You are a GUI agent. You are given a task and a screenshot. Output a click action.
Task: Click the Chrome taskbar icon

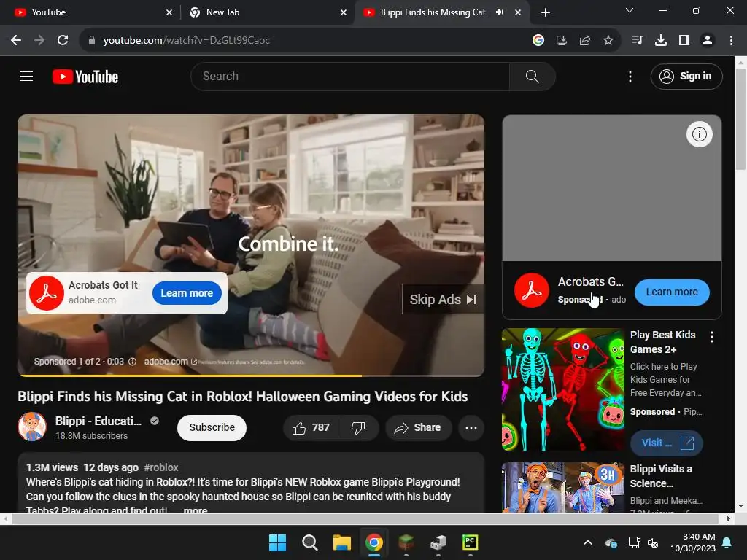point(374,542)
